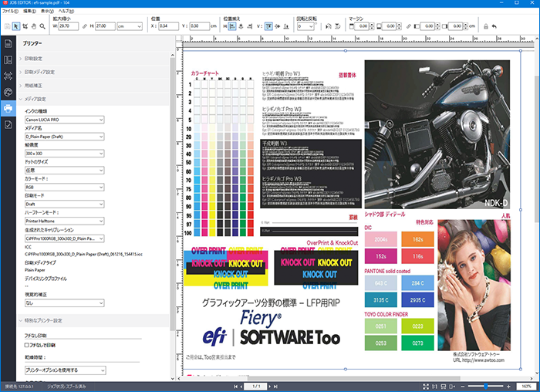Click horizontal align center icon
The height and width of the screenshot is (392, 540).
241,26
